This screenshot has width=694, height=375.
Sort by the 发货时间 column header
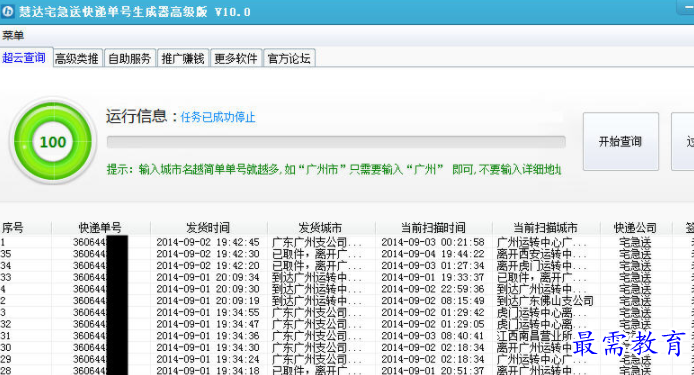[208, 228]
